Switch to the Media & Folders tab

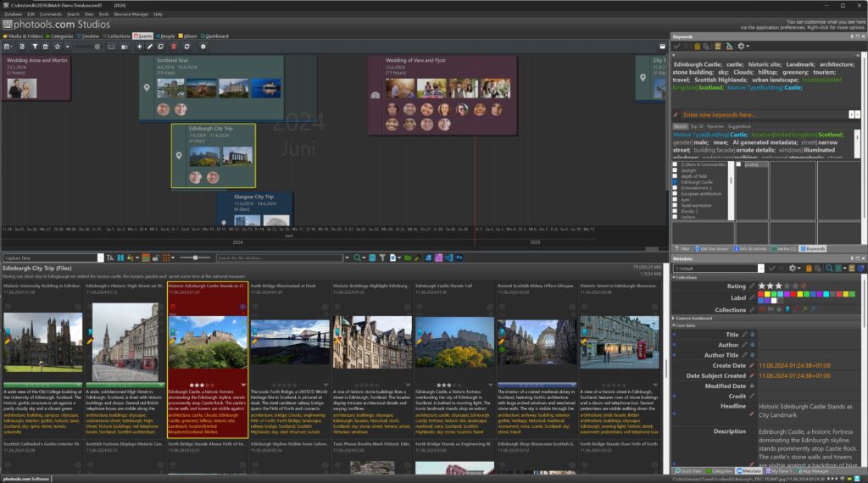pos(23,36)
